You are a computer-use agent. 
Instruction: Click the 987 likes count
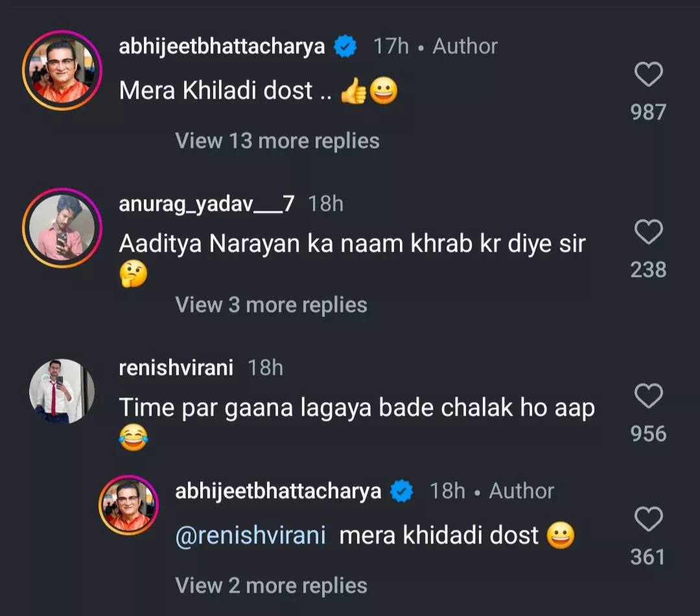pos(648,112)
